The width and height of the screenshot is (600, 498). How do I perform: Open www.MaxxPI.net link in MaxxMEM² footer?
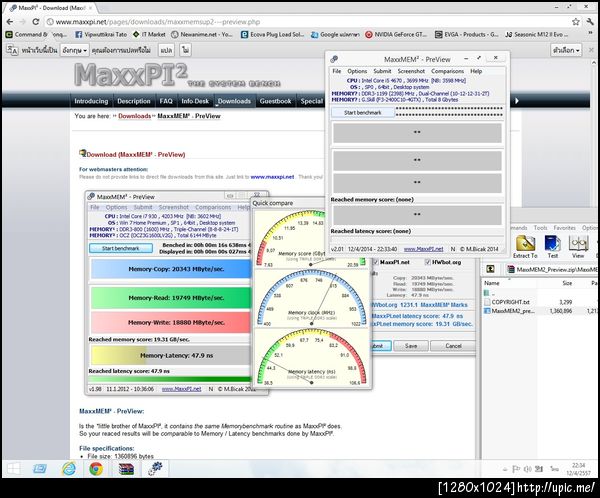(x=423, y=249)
